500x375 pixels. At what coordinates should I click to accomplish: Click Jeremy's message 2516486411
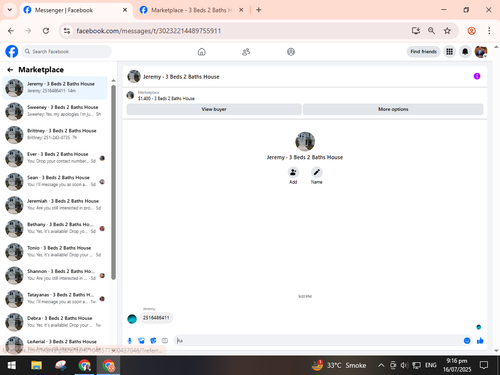(156, 318)
